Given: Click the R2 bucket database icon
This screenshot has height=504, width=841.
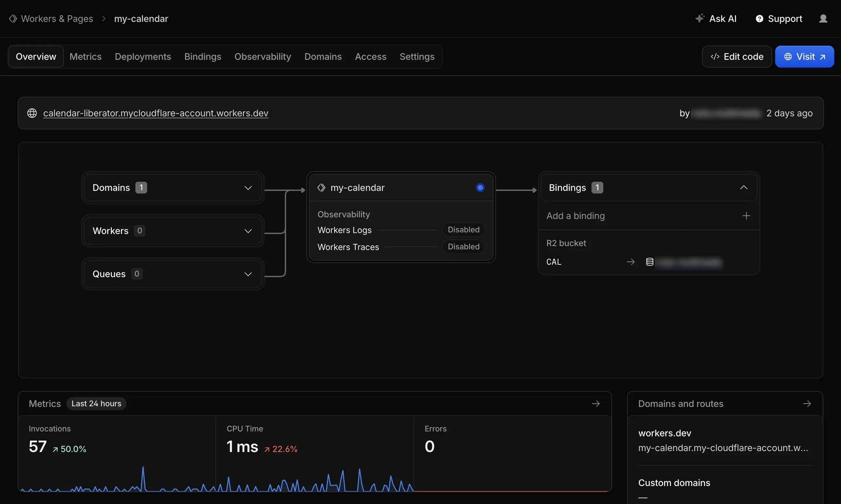Looking at the screenshot, I should click(x=649, y=262).
